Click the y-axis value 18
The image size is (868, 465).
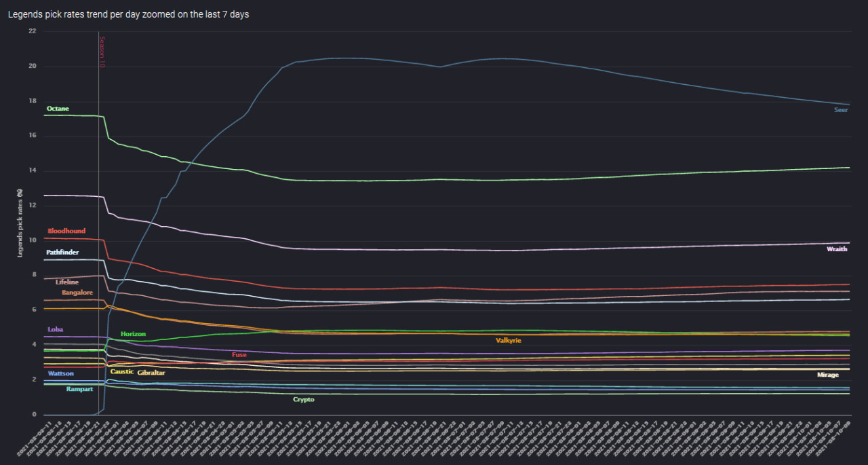[33, 101]
